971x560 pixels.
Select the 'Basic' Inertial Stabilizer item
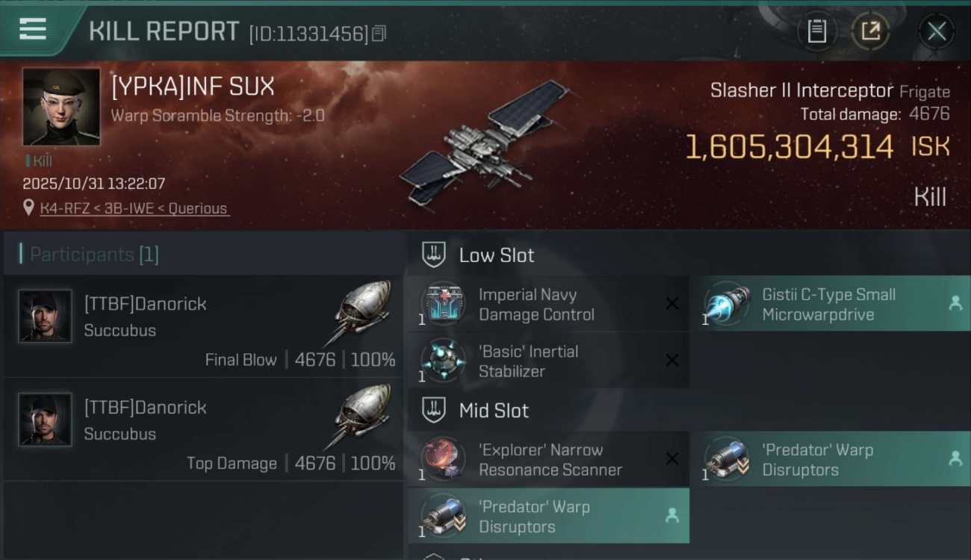[x=547, y=361]
